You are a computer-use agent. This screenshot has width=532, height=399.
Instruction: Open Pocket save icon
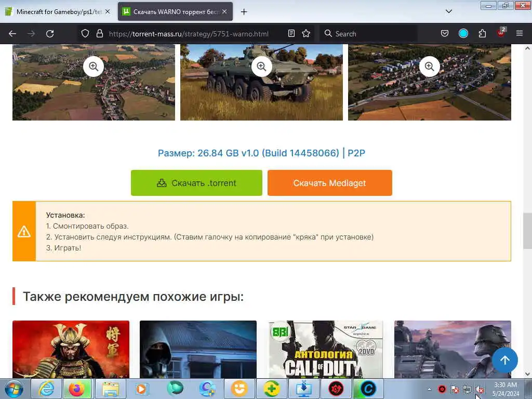coord(445,33)
